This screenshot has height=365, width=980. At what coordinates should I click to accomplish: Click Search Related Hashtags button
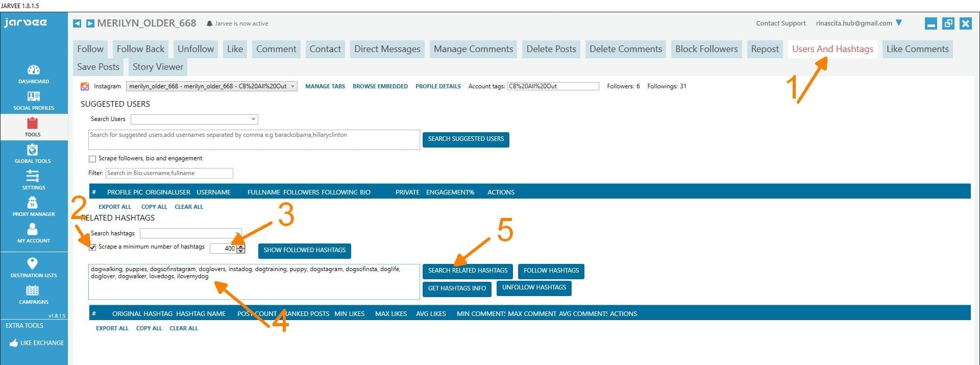[x=468, y=271]
